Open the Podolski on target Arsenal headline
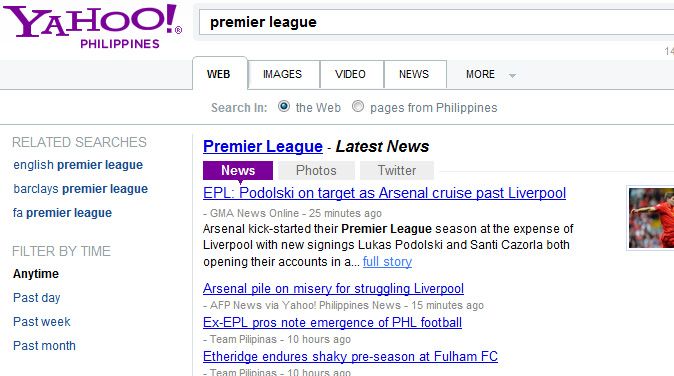 [384, 193]
